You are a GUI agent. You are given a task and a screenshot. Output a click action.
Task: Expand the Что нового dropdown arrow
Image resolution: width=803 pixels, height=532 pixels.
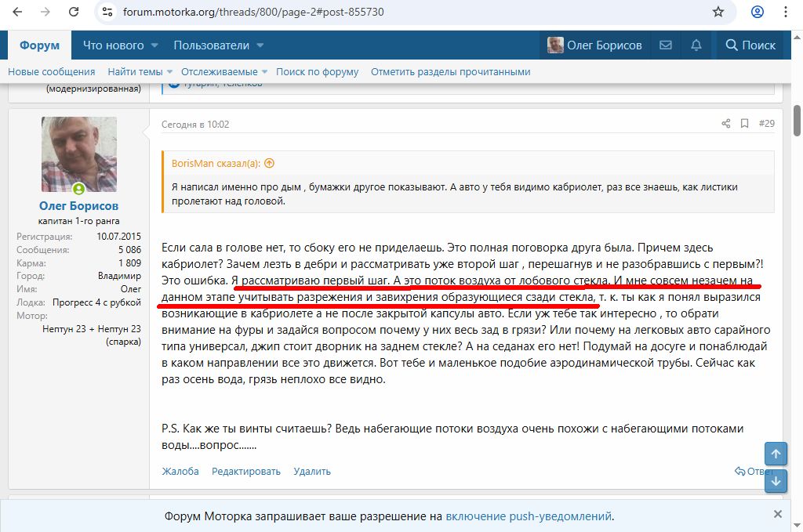click(x=154, y=45)
